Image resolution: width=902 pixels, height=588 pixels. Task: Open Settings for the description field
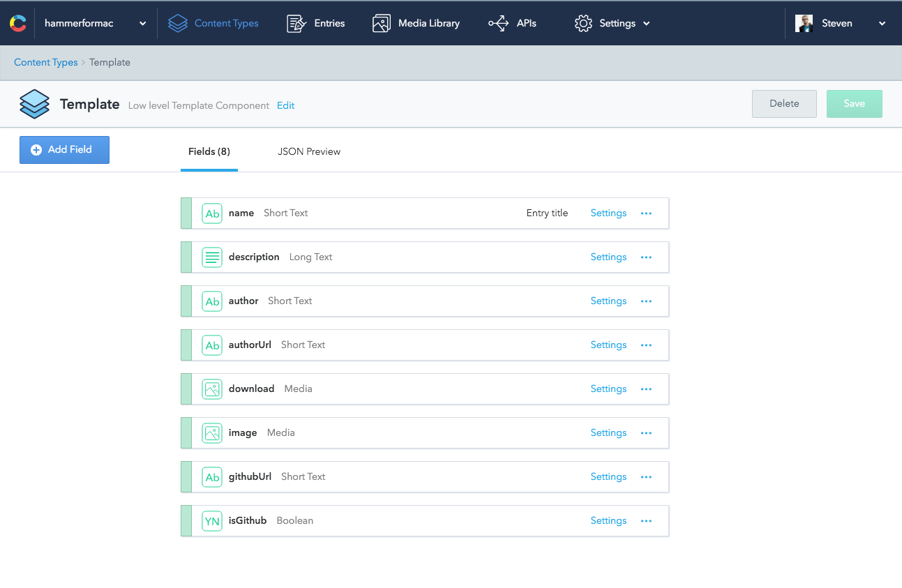(x=608, y=257)
